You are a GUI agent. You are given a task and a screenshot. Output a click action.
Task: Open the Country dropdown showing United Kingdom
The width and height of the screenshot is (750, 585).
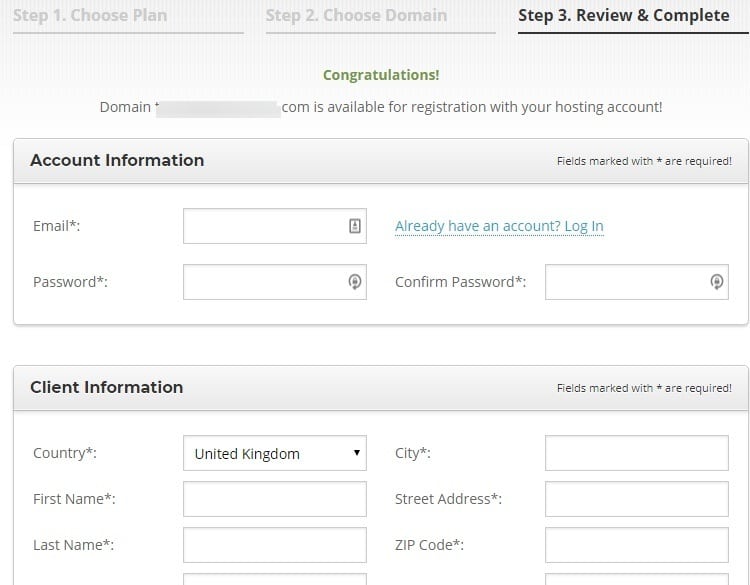tap(275, 453)
